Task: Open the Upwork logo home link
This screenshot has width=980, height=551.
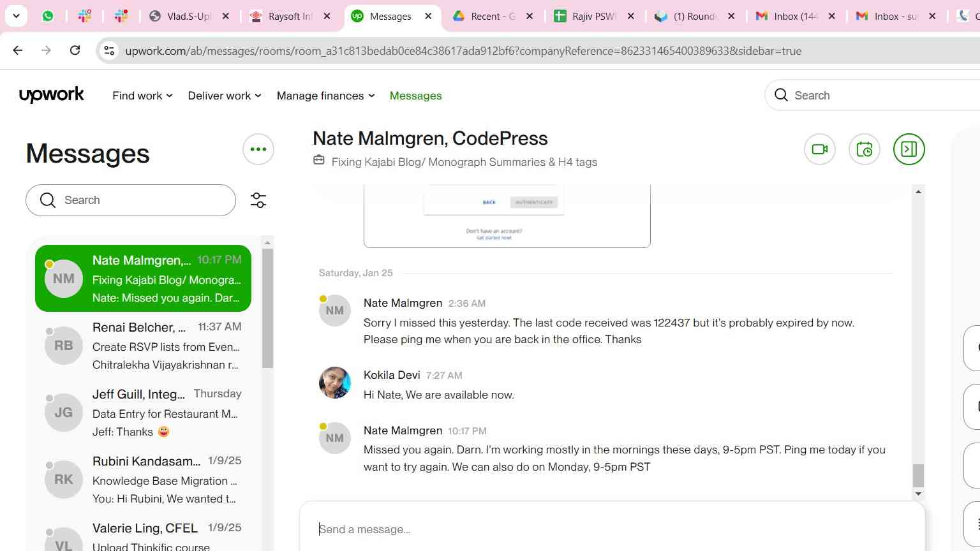Action: tap(52, 95)
